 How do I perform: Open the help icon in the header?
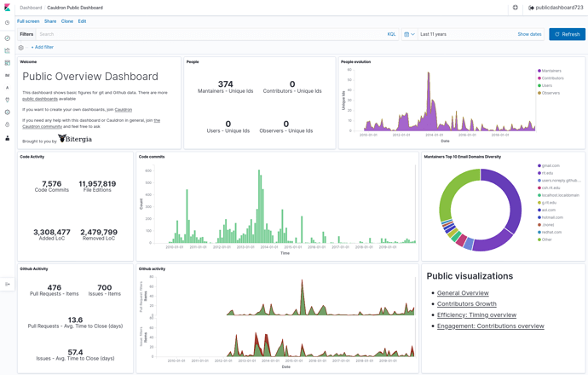516,8
